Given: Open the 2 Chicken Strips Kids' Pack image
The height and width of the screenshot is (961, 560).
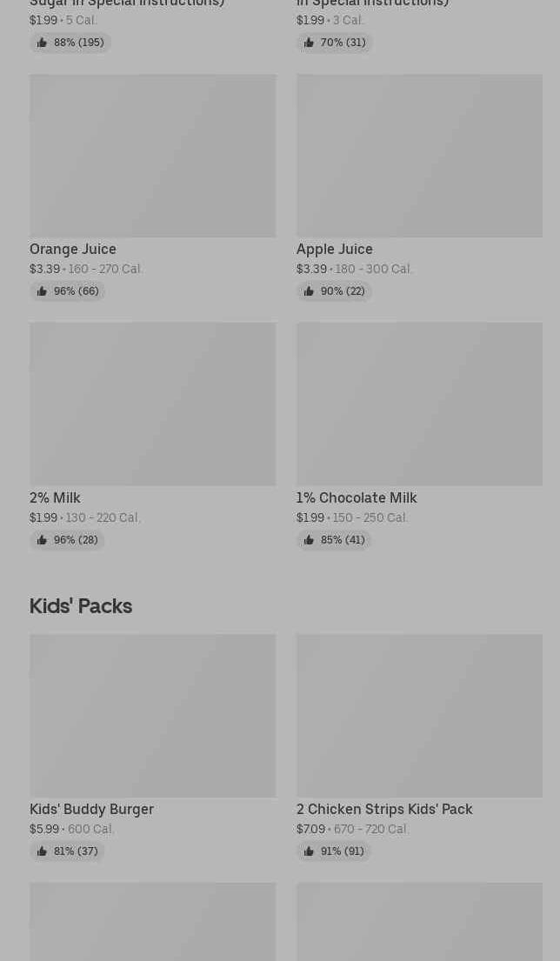Looking at the screenshot, I should (419, 716).
